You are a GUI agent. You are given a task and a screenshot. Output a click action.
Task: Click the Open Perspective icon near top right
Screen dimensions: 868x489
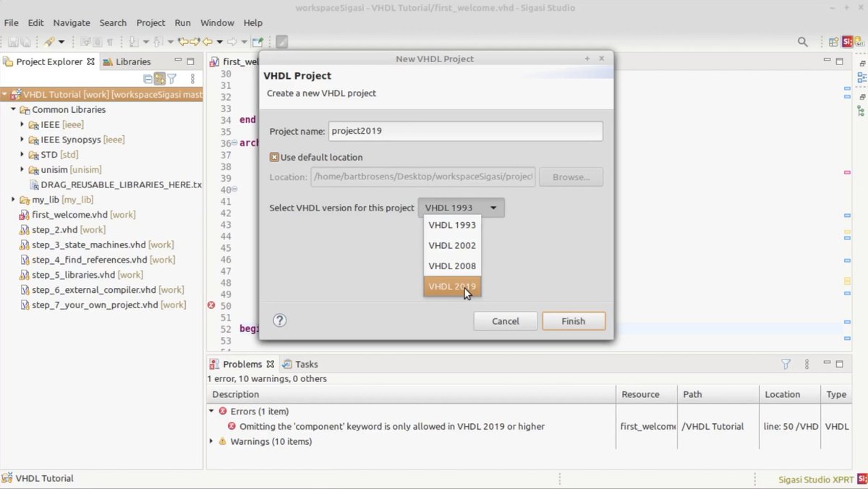tap(833, 42)
